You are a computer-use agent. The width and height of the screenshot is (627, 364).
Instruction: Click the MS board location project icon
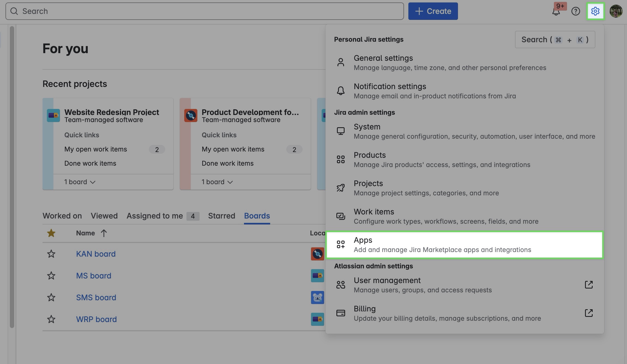[x=317, y=276]
